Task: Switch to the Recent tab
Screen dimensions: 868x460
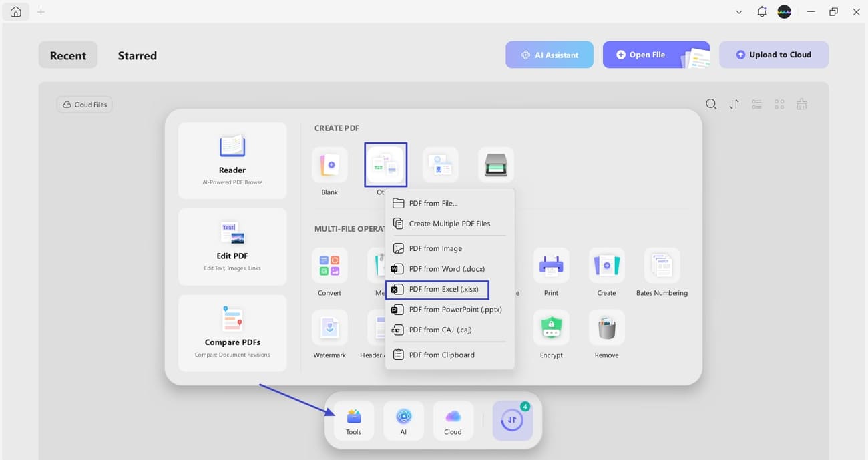Action: point(68,55)
